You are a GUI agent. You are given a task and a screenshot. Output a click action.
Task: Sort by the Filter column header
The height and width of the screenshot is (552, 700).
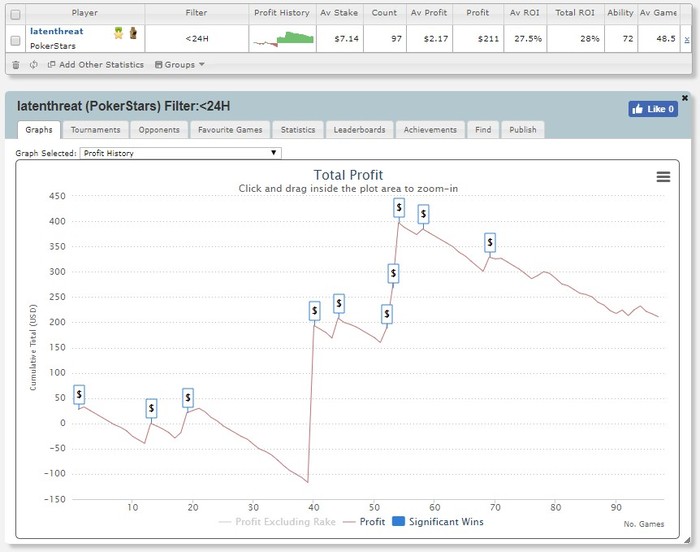(196, 13)
